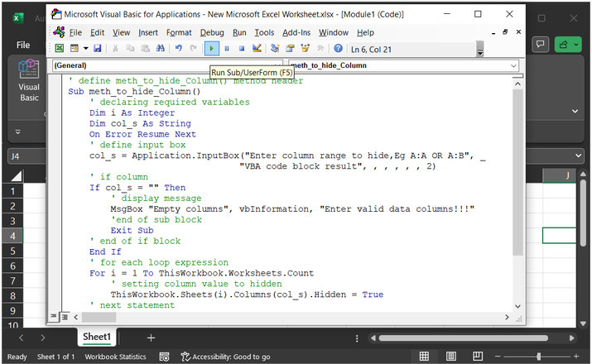592x364 pixels.
Task: Open Project Explorer from the toolbar icon
Action: coord(275,48)
